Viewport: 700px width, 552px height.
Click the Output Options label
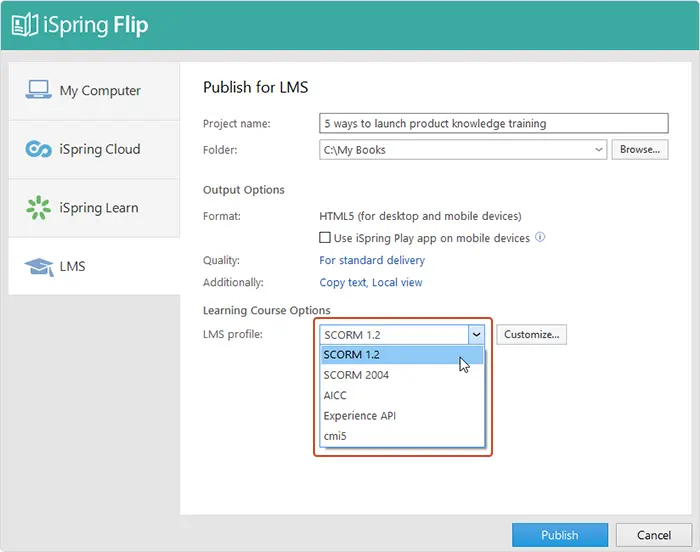[x=243, y=190]
